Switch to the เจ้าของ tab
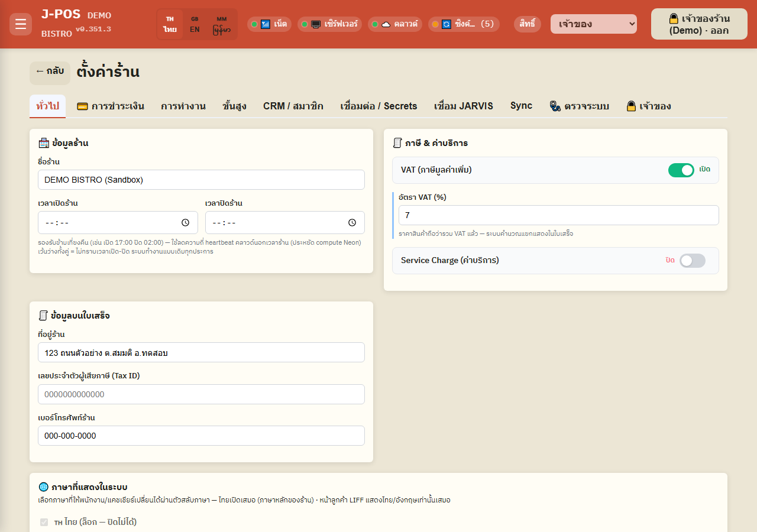The width and height of the screenshot is (757, 532). click(649, 106)
